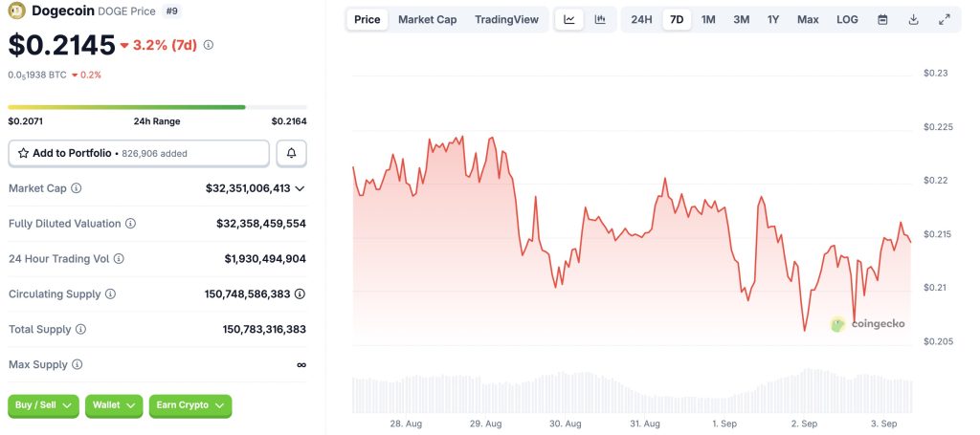Viewport: 980px width, 435px height.
Task: Download the chart data
Action: click(x=913, y=19)
